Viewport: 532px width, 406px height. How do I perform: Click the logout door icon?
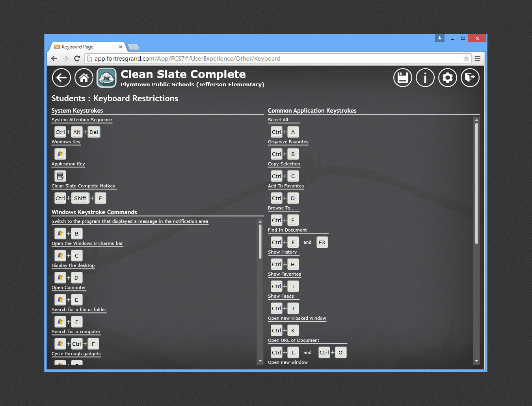tap(470, 78)
